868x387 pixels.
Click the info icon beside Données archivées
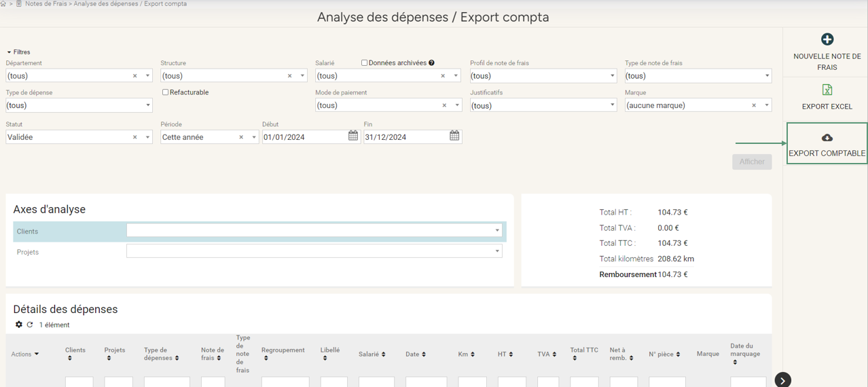[431, 63]
